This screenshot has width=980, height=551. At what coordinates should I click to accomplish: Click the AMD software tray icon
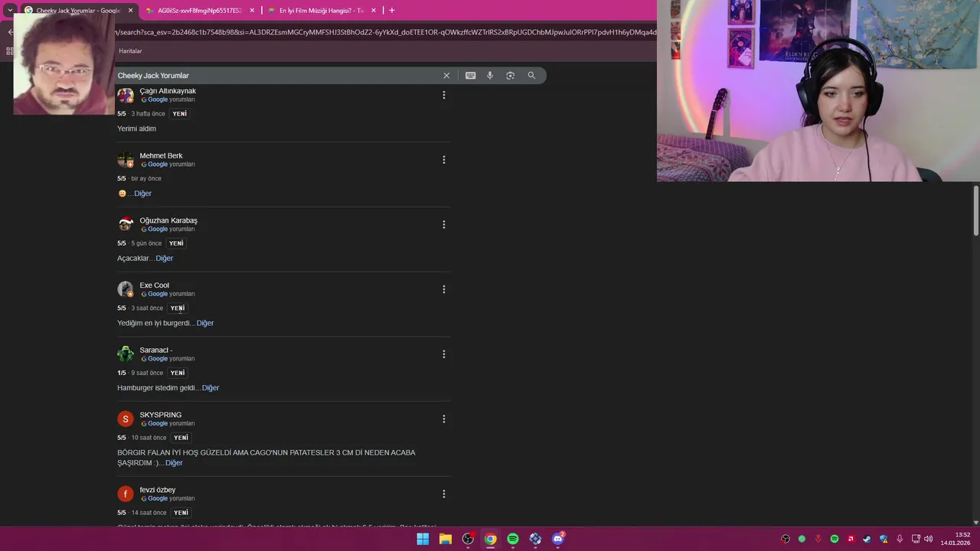coord(851,539)
